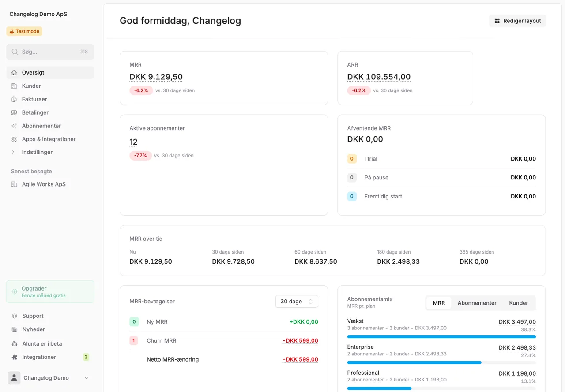Open the Changelog Demo account chevron
The image size is (565, 392).
[x=86, y=378]
